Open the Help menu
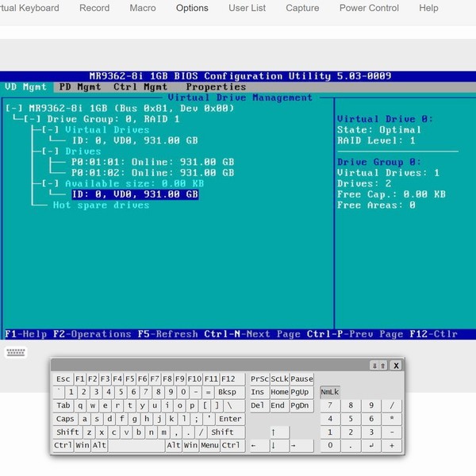 (x=428, y=8)
